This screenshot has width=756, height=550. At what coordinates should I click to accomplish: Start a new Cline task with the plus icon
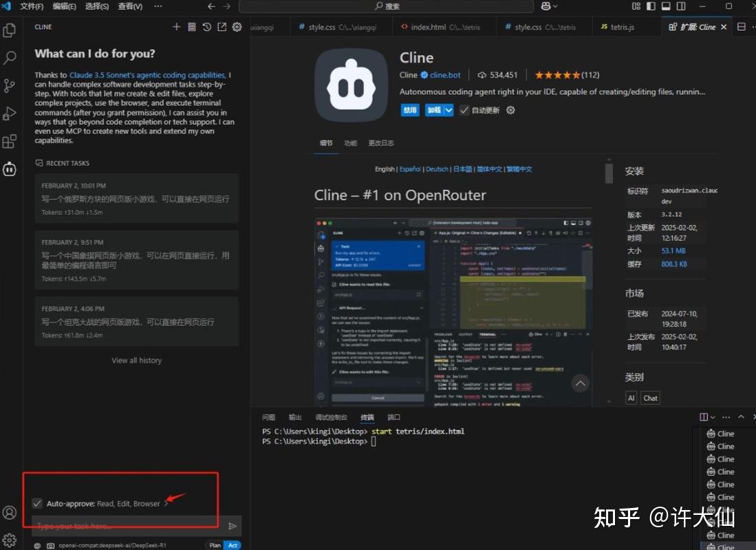pos(177,26)
